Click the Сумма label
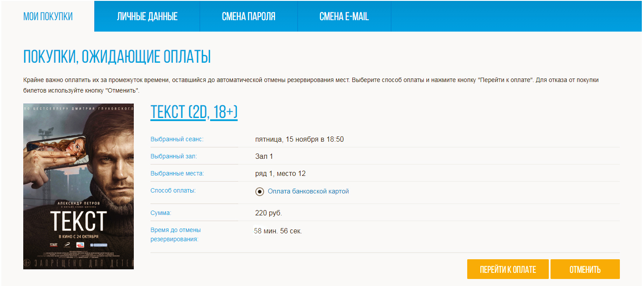The image size is (644, 286). pyautogui.click(x=161, y=213)
